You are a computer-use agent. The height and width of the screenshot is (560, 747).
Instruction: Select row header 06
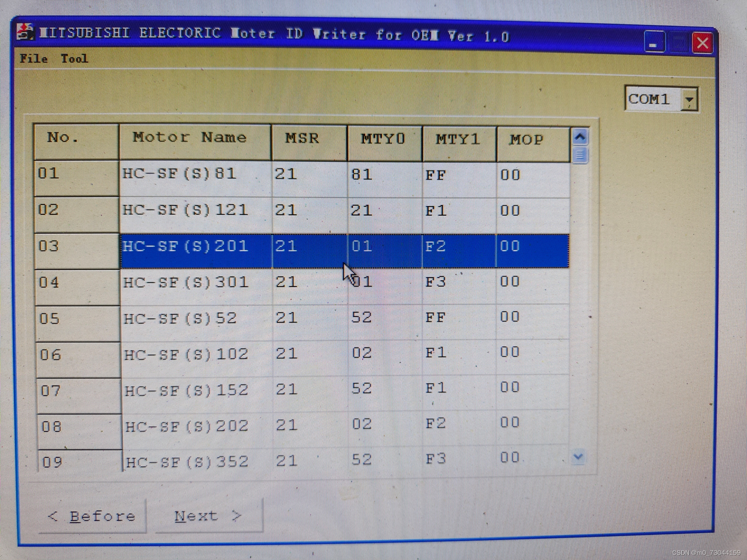[78, 360]
